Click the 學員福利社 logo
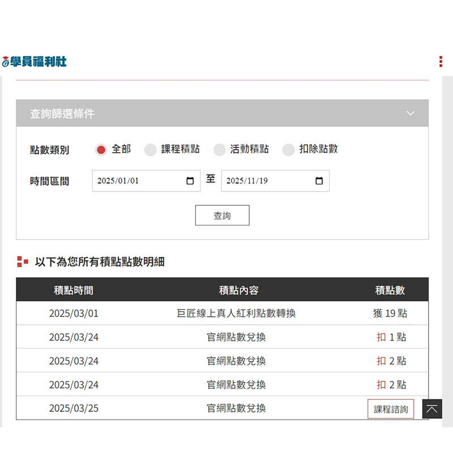This screenshot has height=476, width=453. point(34,62)
